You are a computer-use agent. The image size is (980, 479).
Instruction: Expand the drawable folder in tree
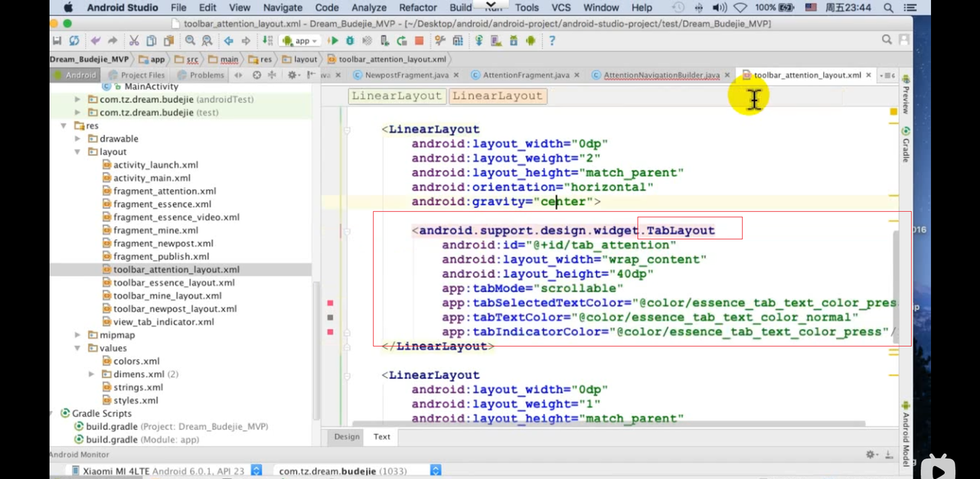(78, 138)
